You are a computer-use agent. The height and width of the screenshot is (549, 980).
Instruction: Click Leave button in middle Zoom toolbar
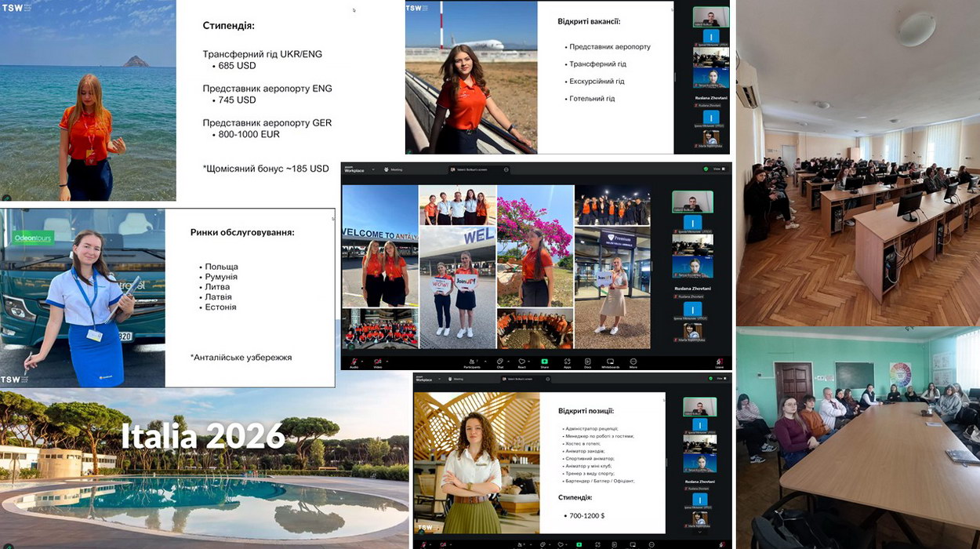tap(719, 362)
